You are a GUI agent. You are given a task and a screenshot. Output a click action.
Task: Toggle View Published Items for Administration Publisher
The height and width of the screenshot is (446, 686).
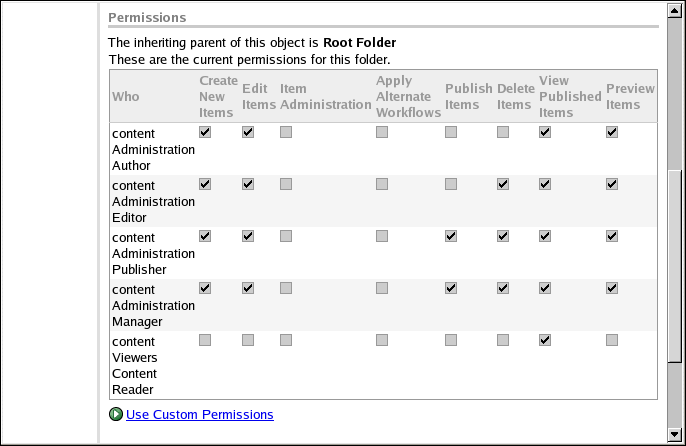[x=545, y=236]
